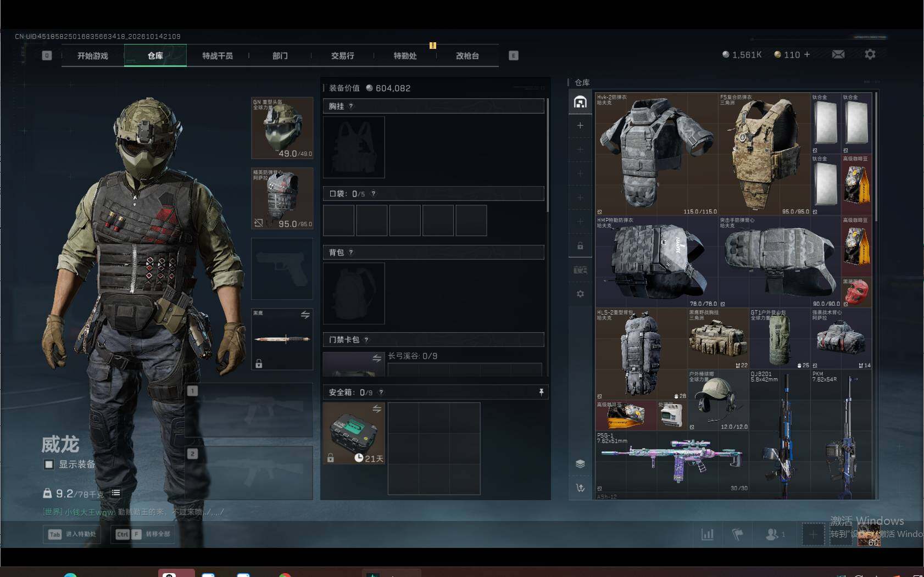
Task: Select the HLS-2重型背包 backpack in warehouse
Action: coord(641,354)
